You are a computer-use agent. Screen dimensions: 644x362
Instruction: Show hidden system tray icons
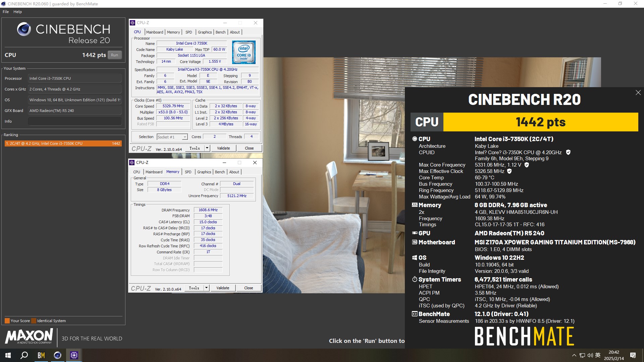(574, 355)
